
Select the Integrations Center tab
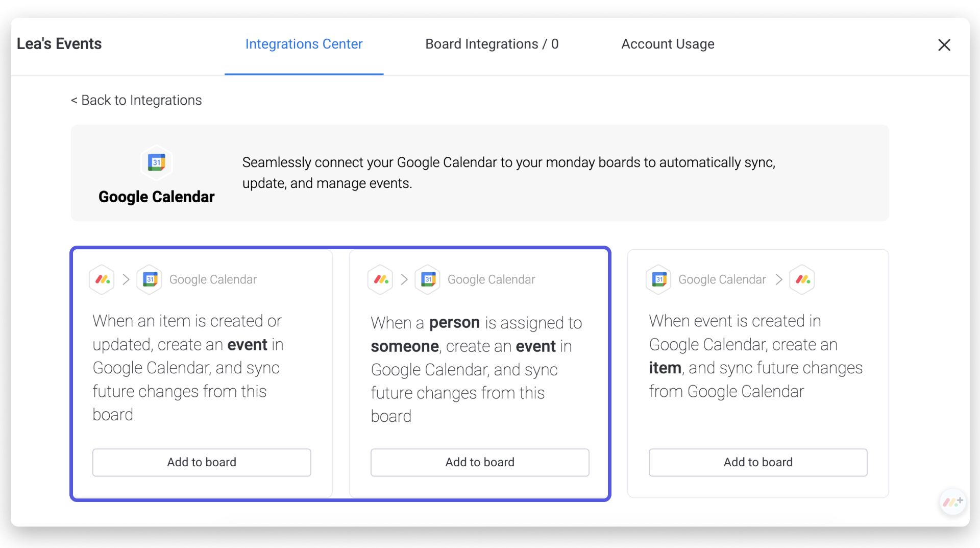tap(304, 44)
